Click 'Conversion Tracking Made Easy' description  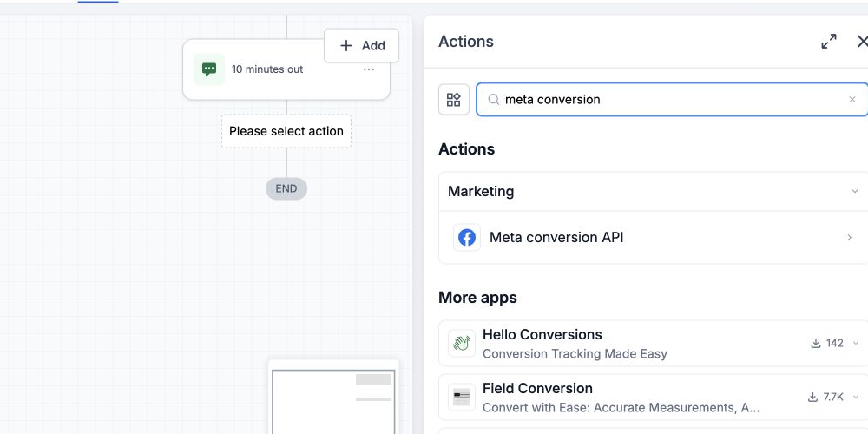point(575,354)
